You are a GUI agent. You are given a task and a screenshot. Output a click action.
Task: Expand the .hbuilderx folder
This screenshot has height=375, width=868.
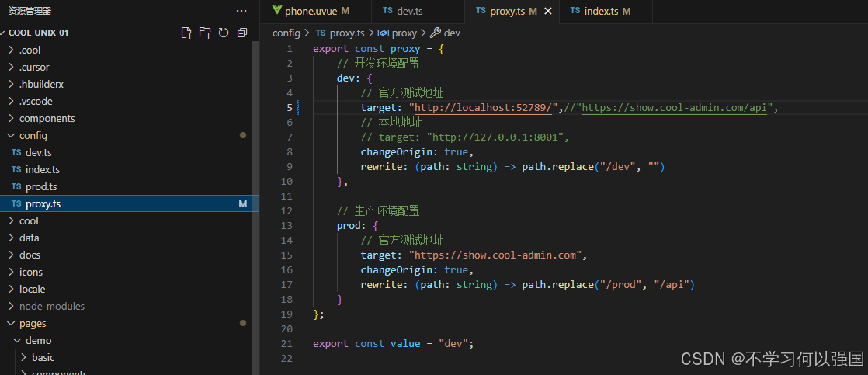(x=130, y=84)
